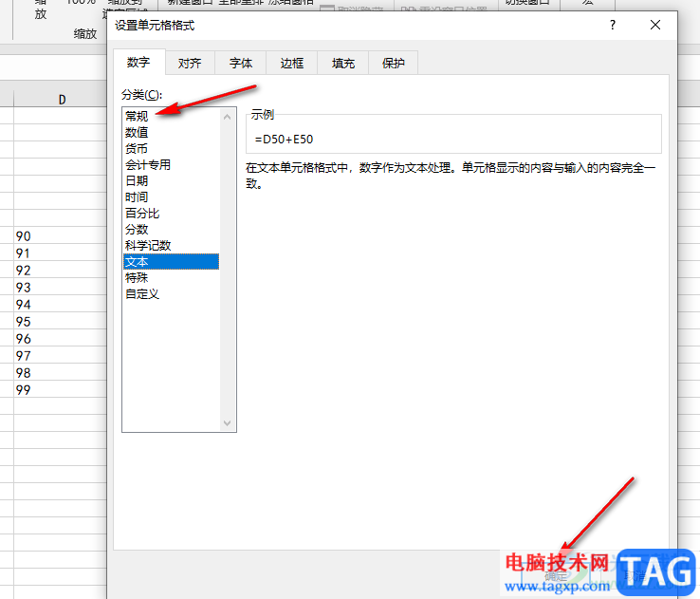The height and width of the screenshot is (599, 700).
Task: Click cell containing 96 in spreadsheet
Action: 61,338
